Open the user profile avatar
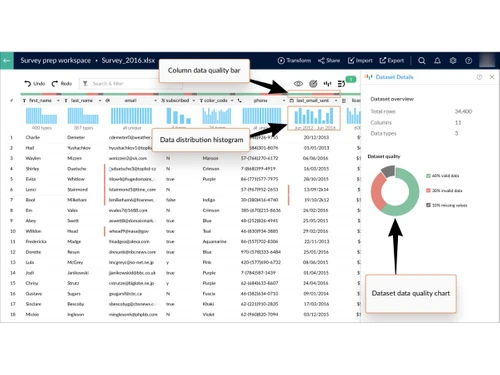Image resolution: width=500 pixels, height=375 pixels. tap(487, 61)
